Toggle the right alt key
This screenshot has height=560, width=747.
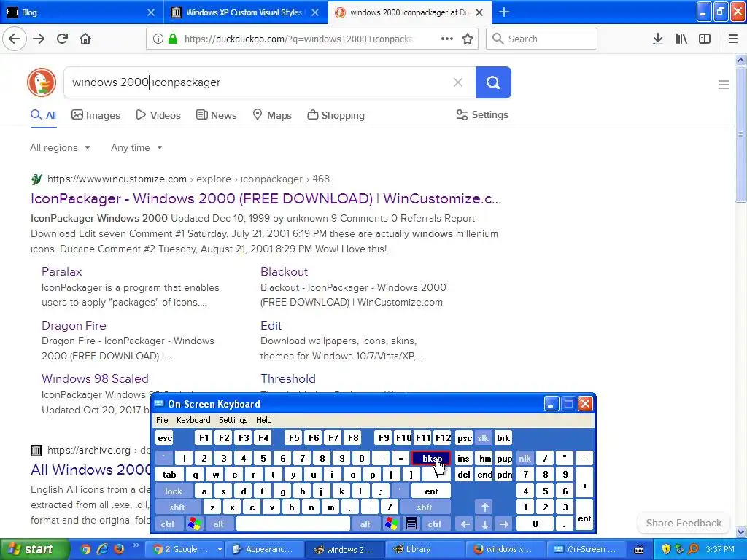click(365, 524)
